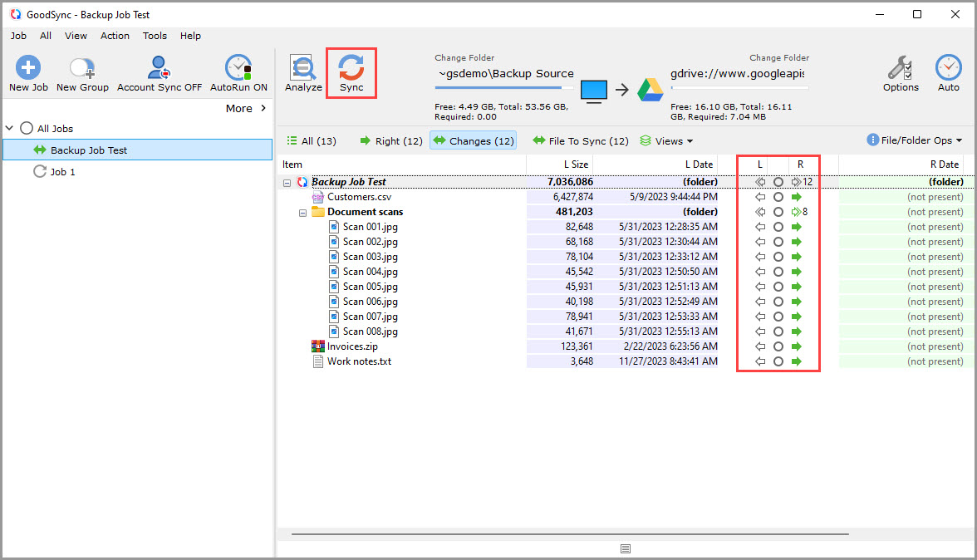Click the computer monitor source icon
The image size is (977, 560).
coord(593,90)
